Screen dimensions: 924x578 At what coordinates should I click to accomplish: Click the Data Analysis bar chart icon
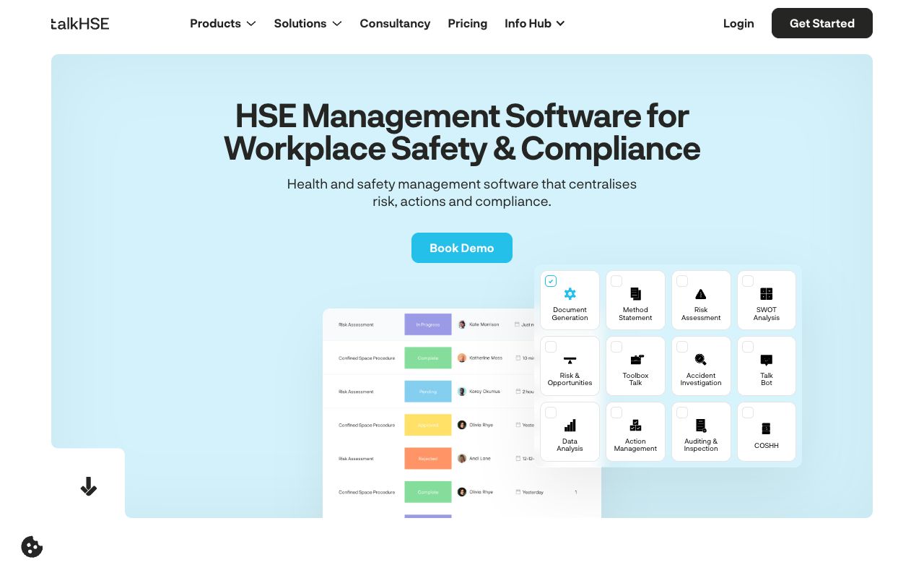570,426
